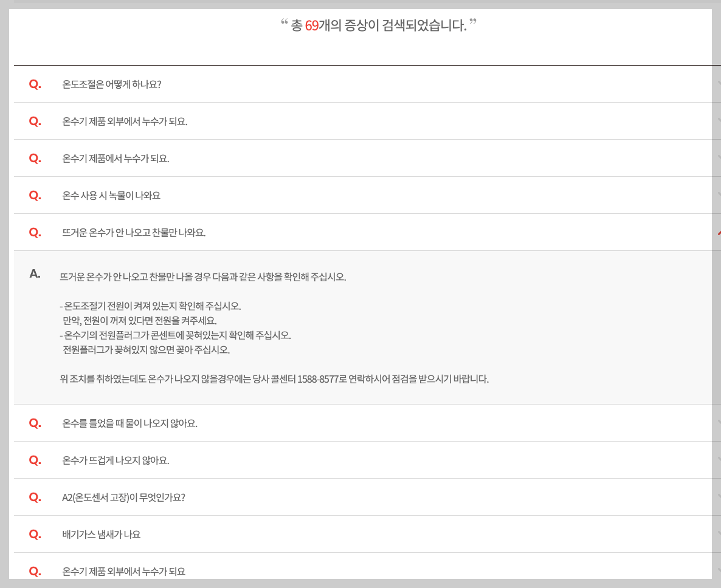Click the Q icon beside the exhaust smell question
The image size is (721, 588).
coord(34,534)
